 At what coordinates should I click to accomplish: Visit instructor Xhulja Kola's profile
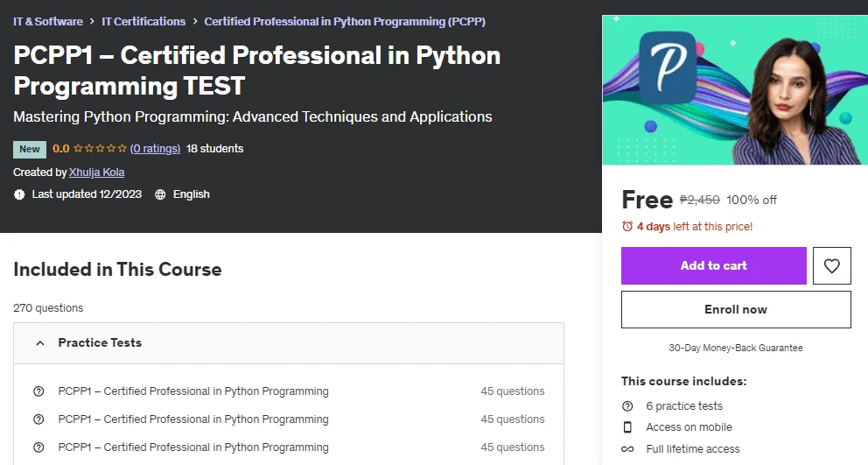(97, 173)
